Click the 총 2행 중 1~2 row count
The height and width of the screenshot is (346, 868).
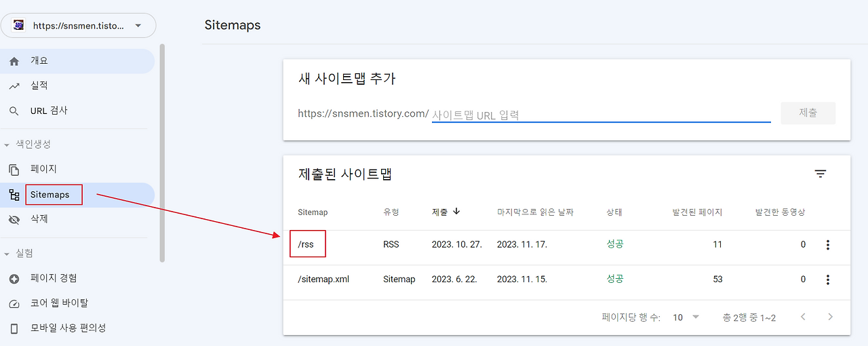749,318
